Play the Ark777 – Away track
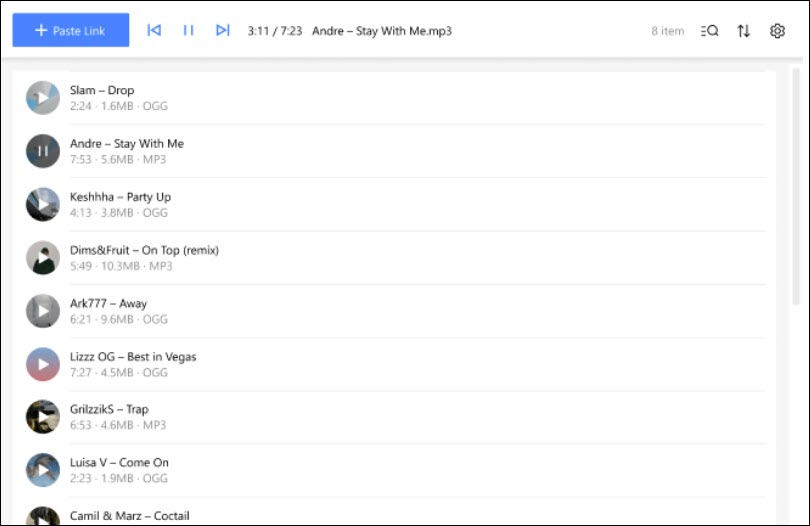This screenshot has height=526, width=810. coord(43,311)
